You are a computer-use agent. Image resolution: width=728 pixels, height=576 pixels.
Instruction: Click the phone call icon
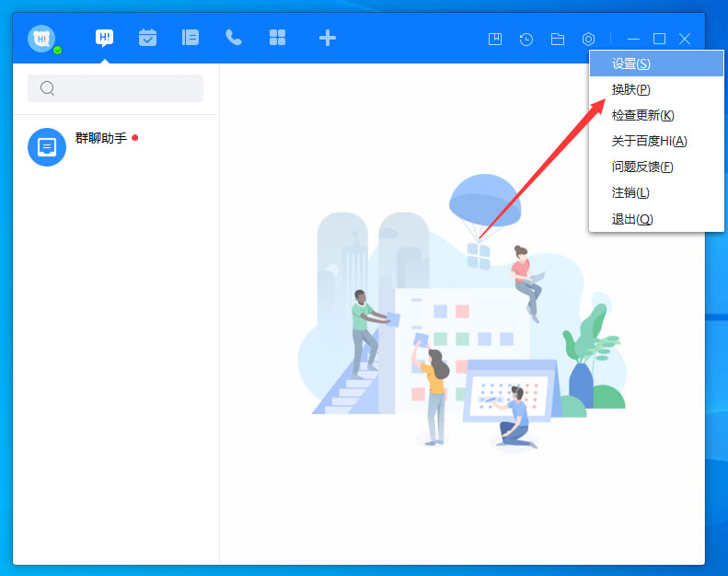234,38
